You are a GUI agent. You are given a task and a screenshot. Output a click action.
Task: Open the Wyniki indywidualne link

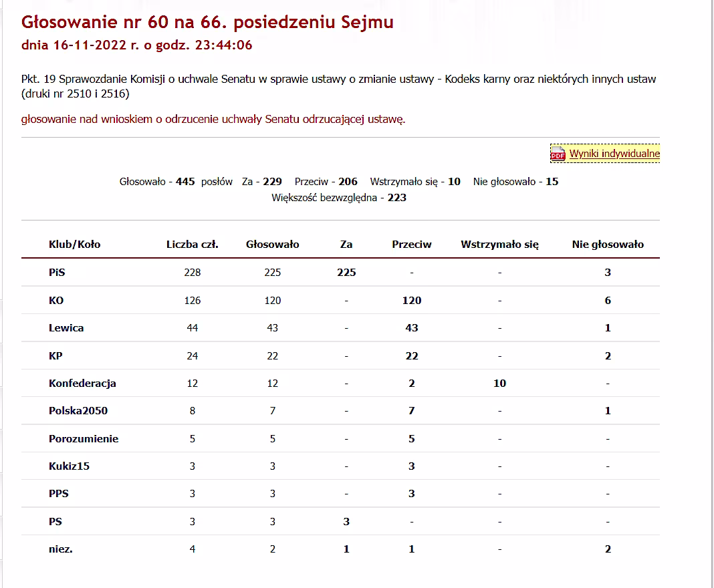click(x=614, y=154)
